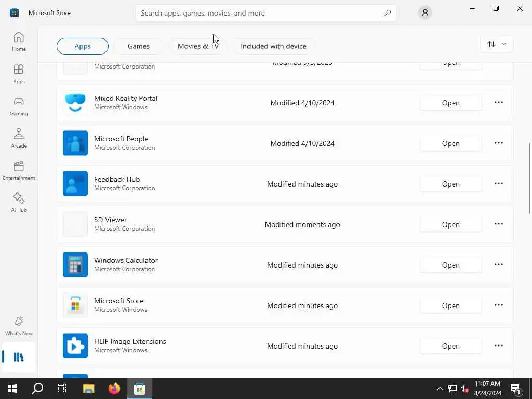Select the Apps filter tab
Viewport: 532px width, 399px height.
click(x=83, y=46)
